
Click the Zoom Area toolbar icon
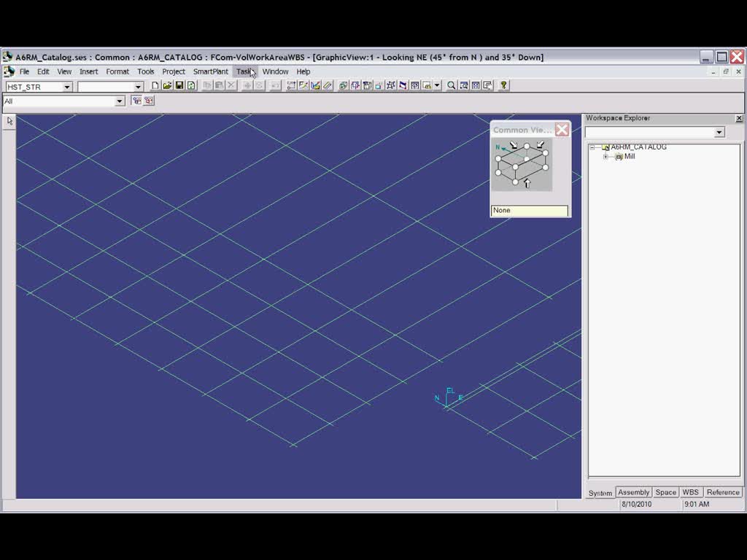coord(463,86)
